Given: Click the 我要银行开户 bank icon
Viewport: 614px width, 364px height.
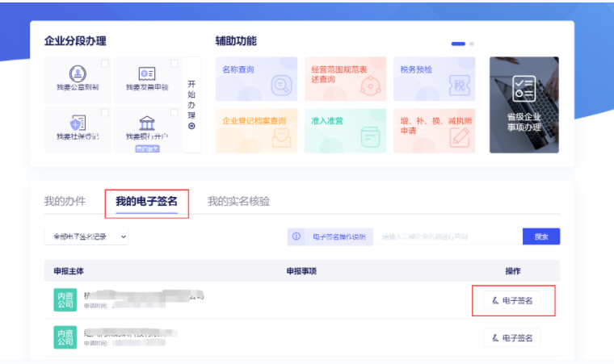Looking at the screenshot, I should tap(146, 123).
